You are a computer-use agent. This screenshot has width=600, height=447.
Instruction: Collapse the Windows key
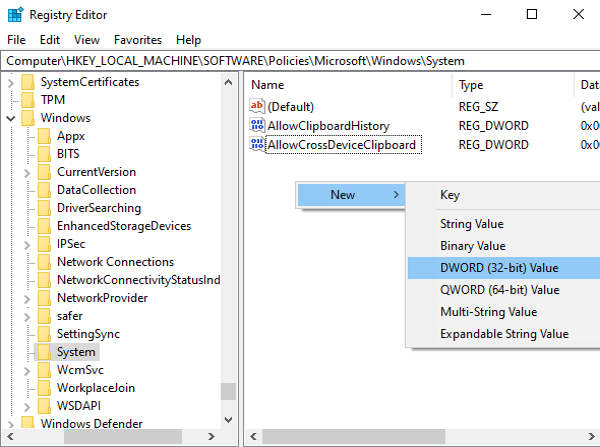(11, 118)
